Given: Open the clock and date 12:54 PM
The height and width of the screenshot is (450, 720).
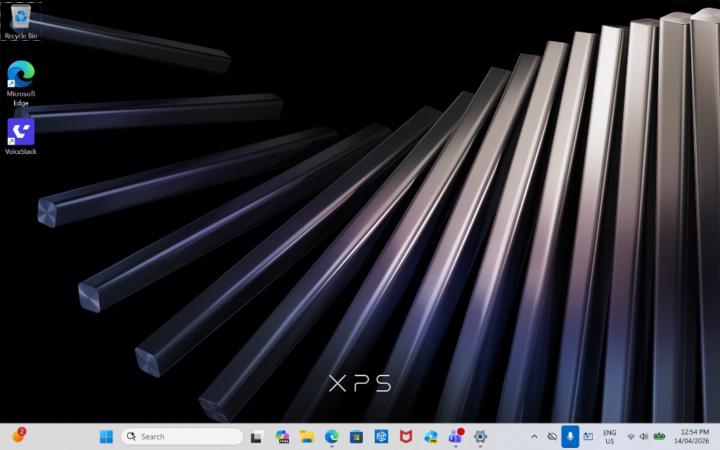Looking at the screenshot, I should click(x=694, y=437).
